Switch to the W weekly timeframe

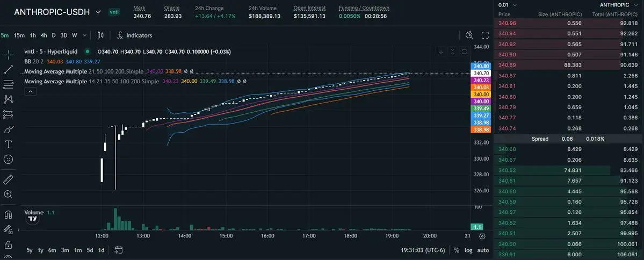click(x=74, y=35)
